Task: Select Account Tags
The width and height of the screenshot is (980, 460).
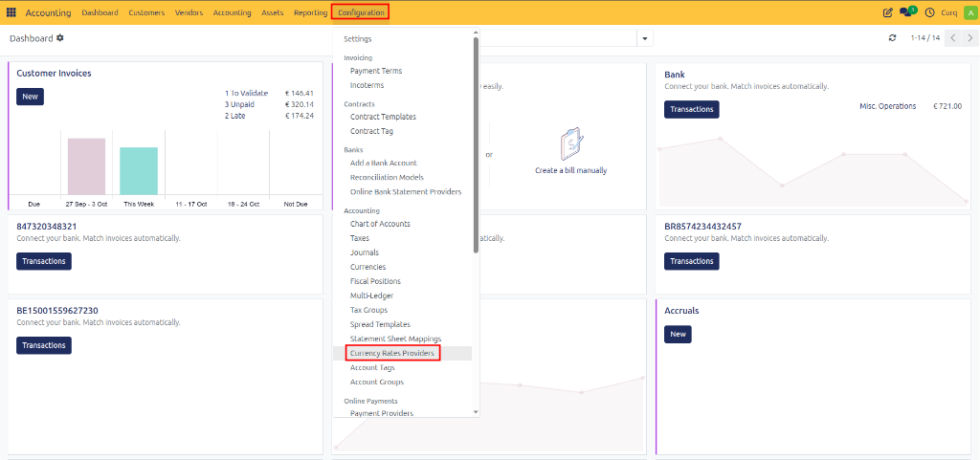Action: [x=372, y=367]
